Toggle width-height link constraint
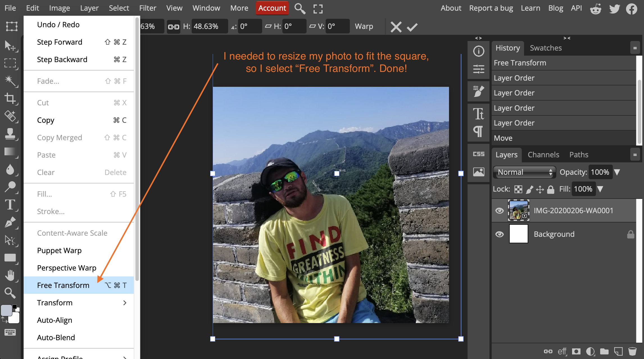The image size is (644, 359). 173,27
